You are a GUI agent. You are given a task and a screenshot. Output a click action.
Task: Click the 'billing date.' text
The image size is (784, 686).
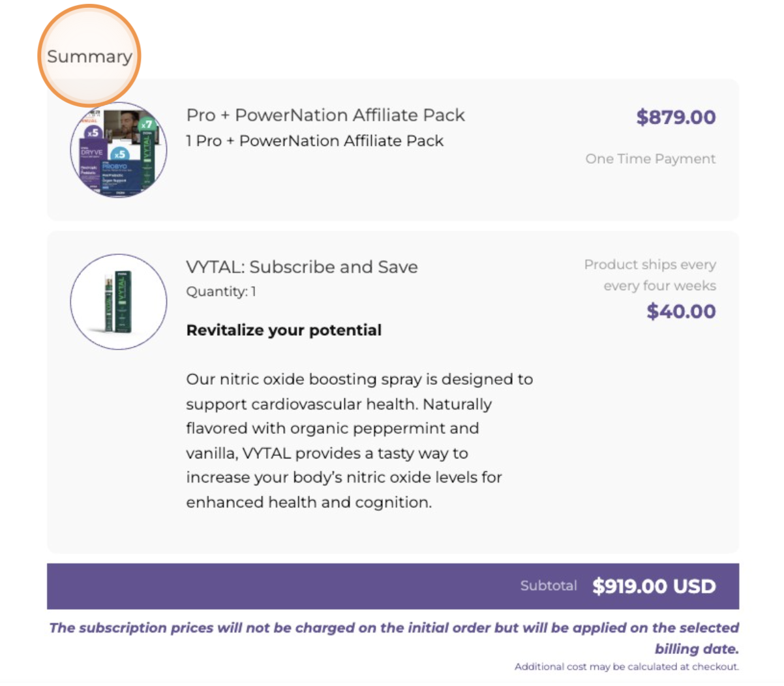(x=697, y=649)
